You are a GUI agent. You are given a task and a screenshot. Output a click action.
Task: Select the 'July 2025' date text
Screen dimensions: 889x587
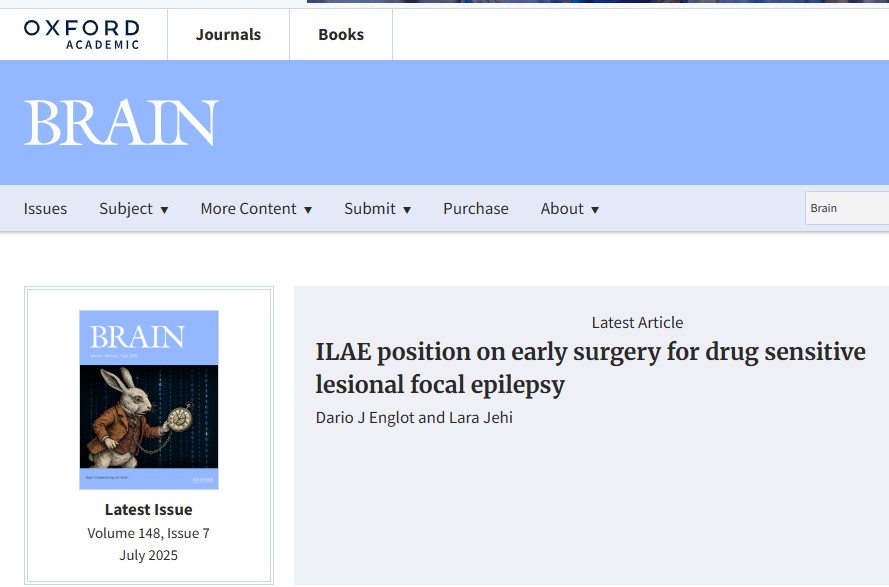click(149, 555)
